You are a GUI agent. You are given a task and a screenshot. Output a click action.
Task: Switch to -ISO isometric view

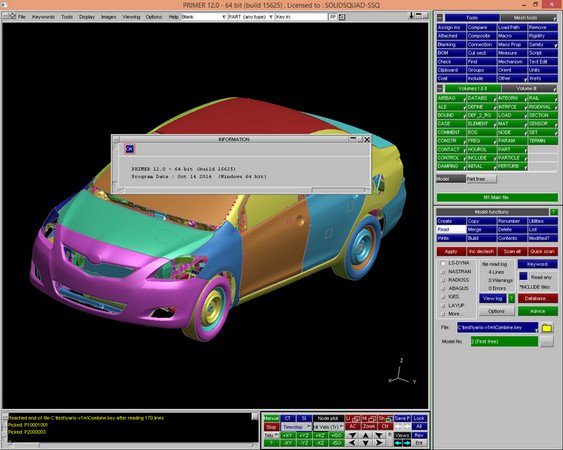click(336, 443)
